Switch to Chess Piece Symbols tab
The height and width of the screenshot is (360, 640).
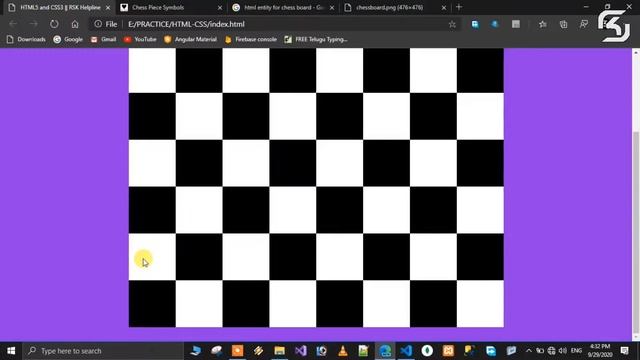[158, 7]
